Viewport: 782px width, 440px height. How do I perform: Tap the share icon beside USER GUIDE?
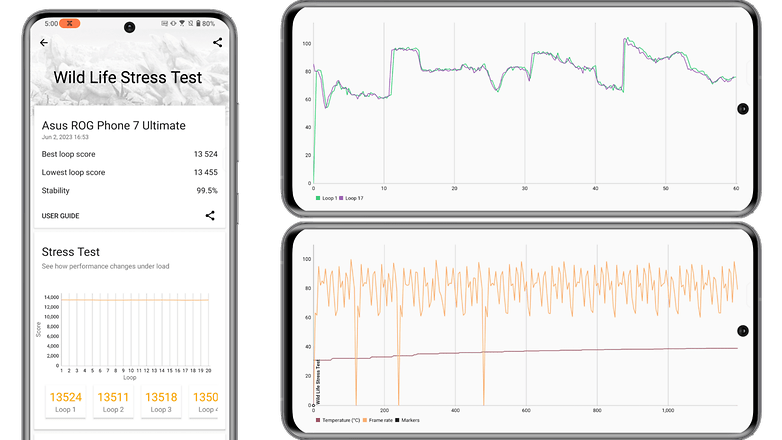(x=210, y=216)
